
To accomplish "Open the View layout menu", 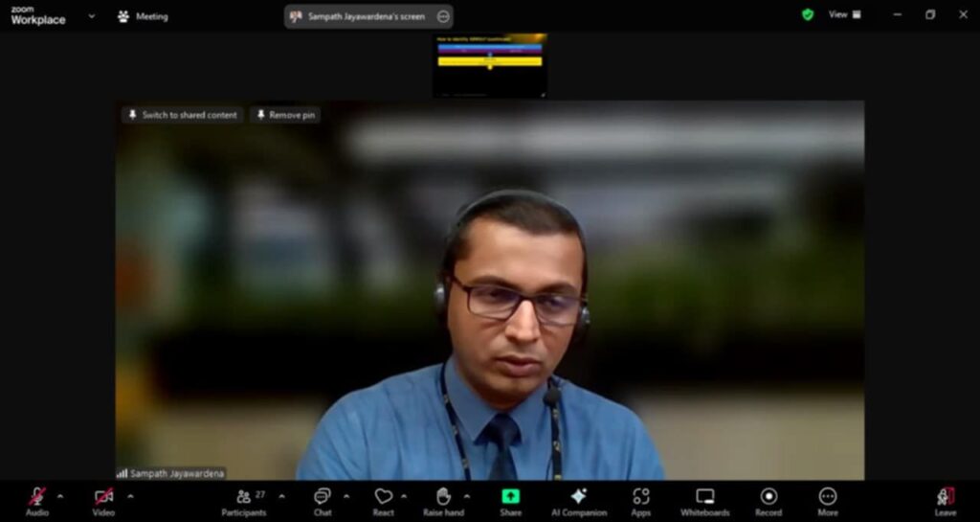I will click(844, 15).
